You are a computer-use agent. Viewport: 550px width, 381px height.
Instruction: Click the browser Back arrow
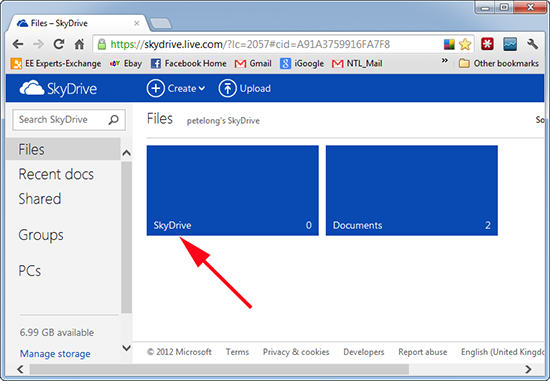click(18, 44)
